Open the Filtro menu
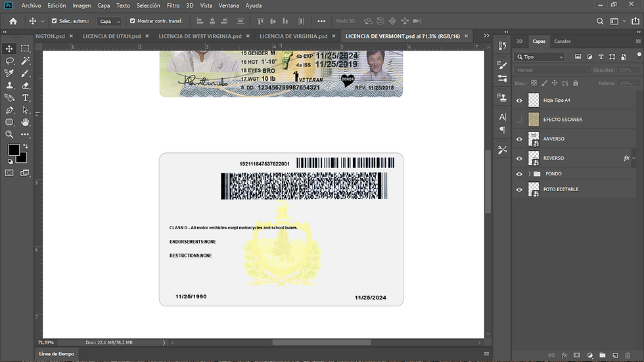Screen dimensions: 644x362 [173, 5]
